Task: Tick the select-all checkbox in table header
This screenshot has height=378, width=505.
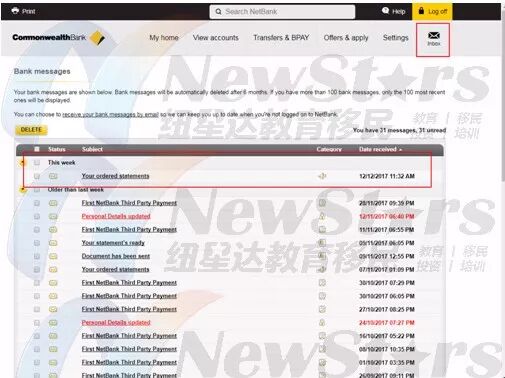Action: click(x=37, y=149)
